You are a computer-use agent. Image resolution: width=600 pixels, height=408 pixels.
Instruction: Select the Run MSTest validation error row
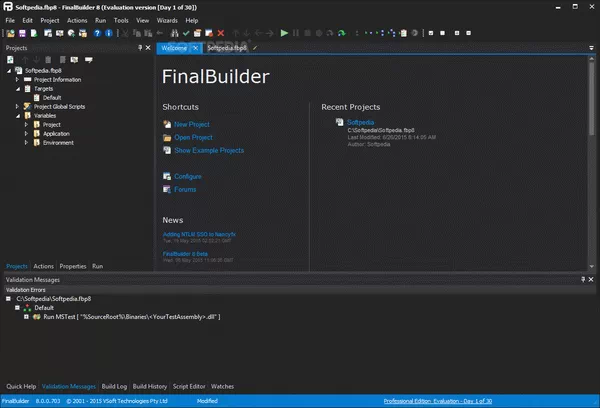coord(132,317)
